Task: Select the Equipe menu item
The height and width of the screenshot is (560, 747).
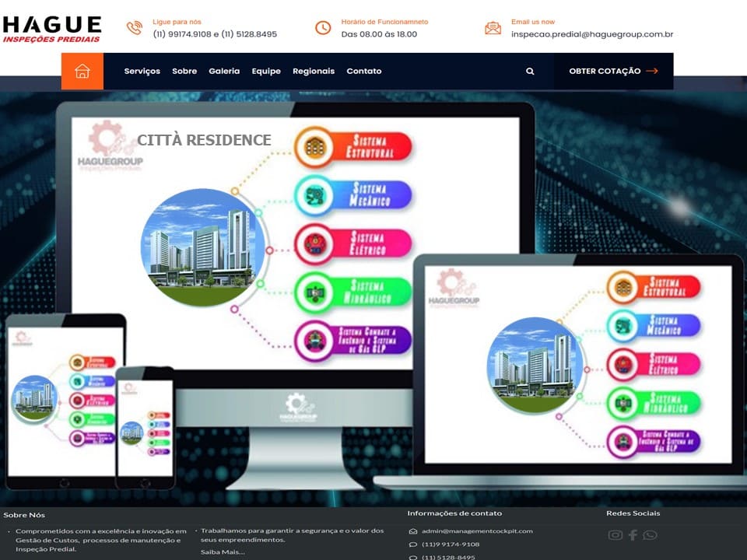Action: 266,71
